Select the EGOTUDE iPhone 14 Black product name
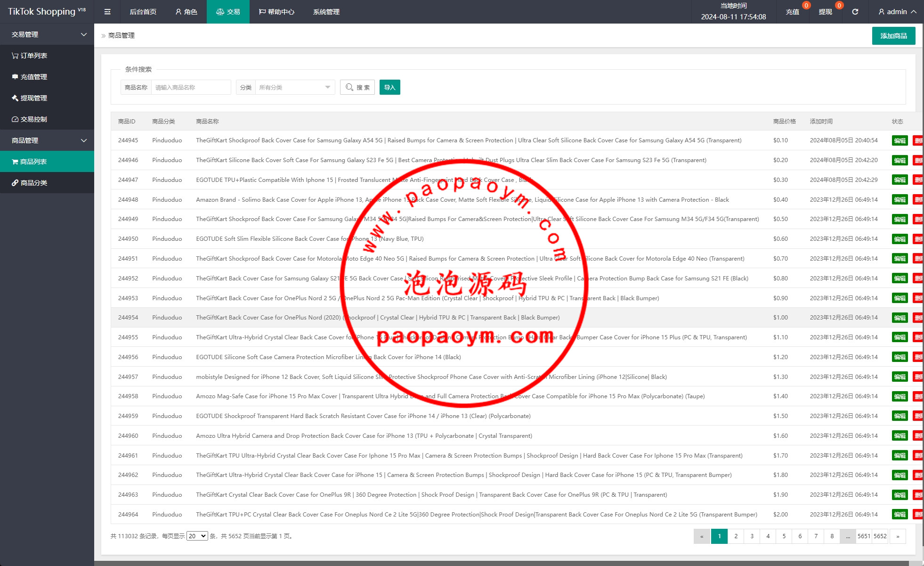This screenshot has width=924, height=566. (328, 357)
